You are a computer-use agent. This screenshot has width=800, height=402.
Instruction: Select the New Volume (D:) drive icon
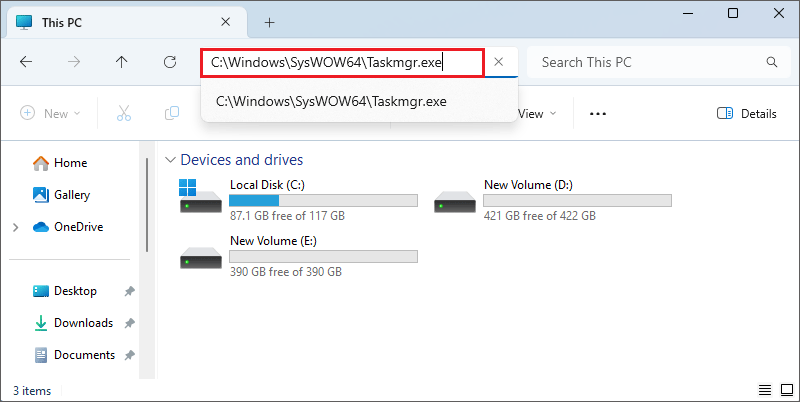(455, 201)
